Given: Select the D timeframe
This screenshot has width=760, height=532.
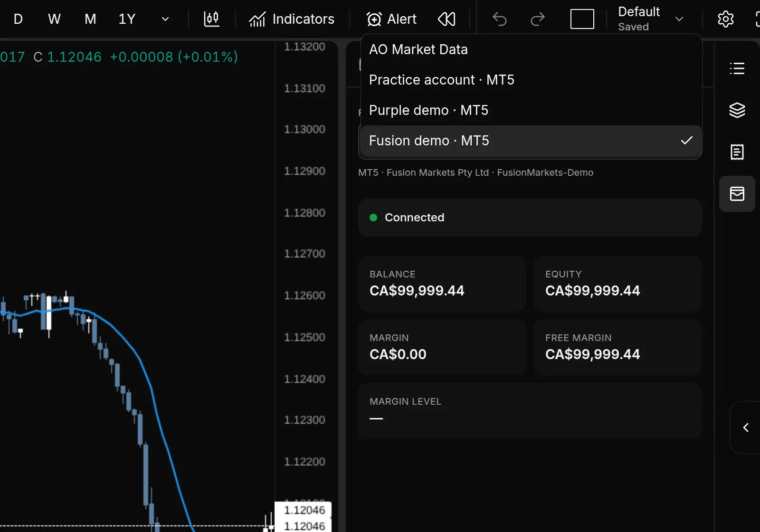Looking at the screenshot, I should tap(18, 19).
